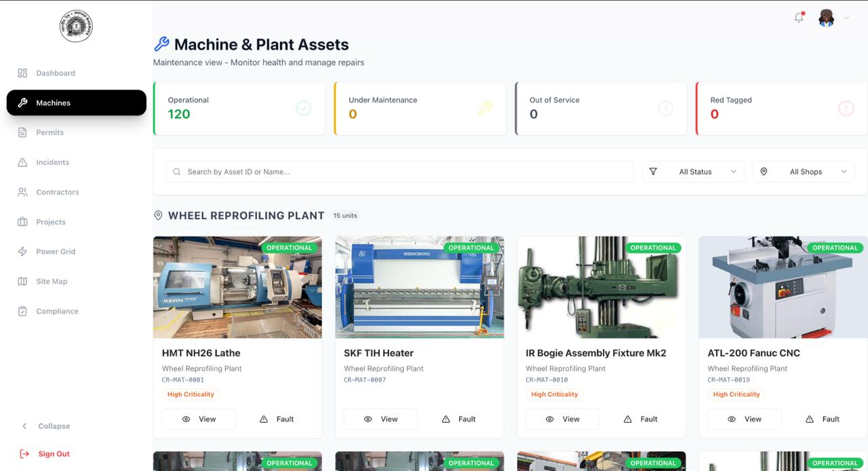Click High Criticality tag on ATL-200 CNC
Viewport: 868px width, 471px height.
pyautogui.click(x=736, y=394)
